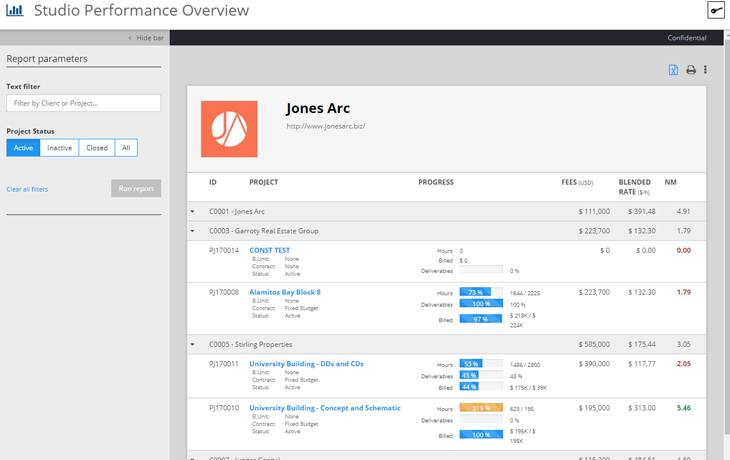730x460 pixels.
Task: Clear all filters link
Action: point(27,189)
